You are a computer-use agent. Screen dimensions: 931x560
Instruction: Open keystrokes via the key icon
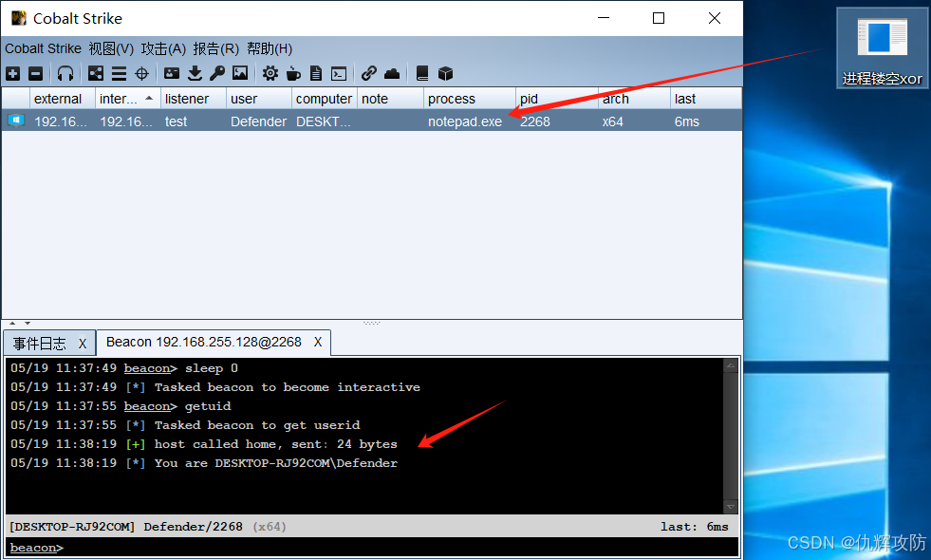pyautogui.click(x=217, y=74)
